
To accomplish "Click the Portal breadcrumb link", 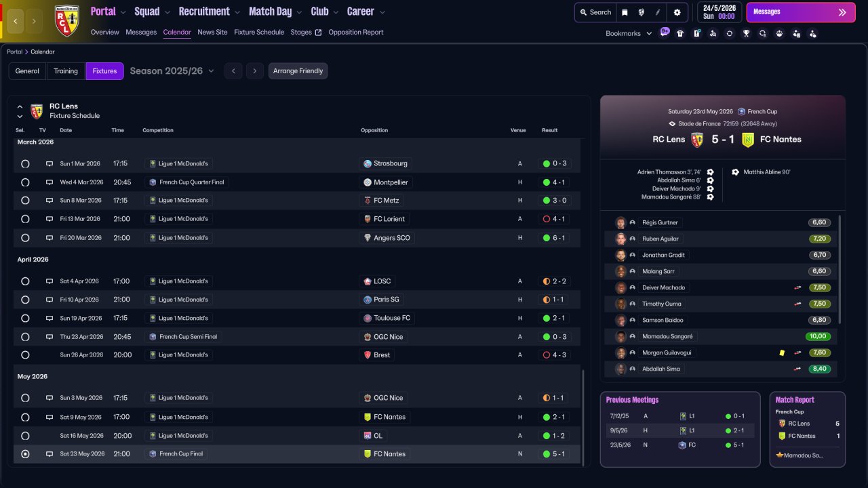I will pyautogui.click(x=14, y=52).
